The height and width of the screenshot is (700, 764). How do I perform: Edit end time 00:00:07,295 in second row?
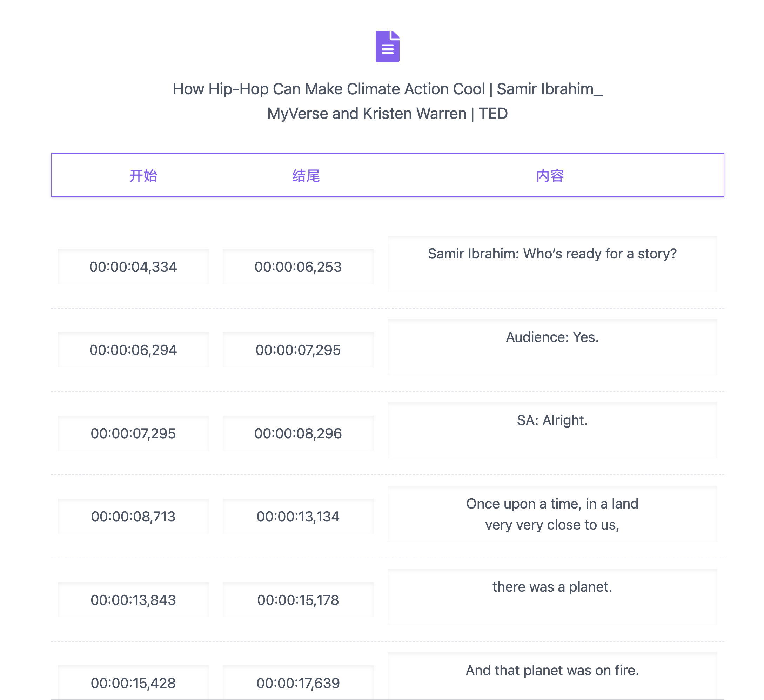(x=298, y=350)
